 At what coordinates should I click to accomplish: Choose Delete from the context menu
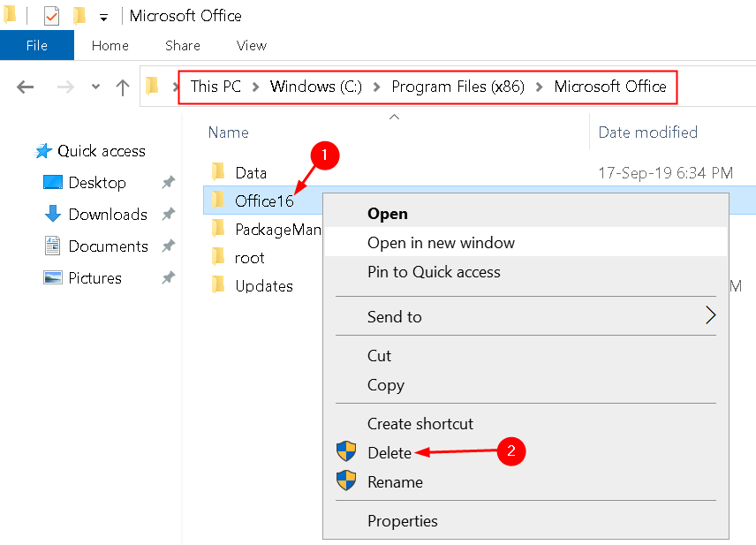[525, 453]
